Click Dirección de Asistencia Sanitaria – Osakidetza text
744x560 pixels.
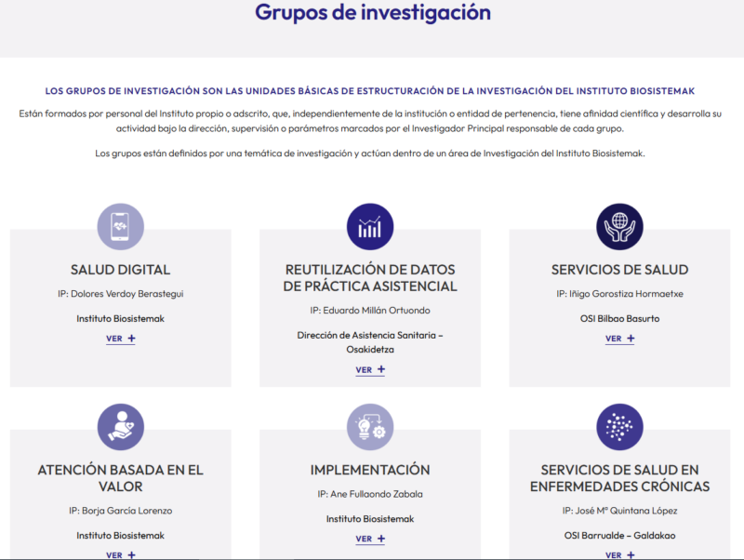pyautogui.click(x=370, y=342)
